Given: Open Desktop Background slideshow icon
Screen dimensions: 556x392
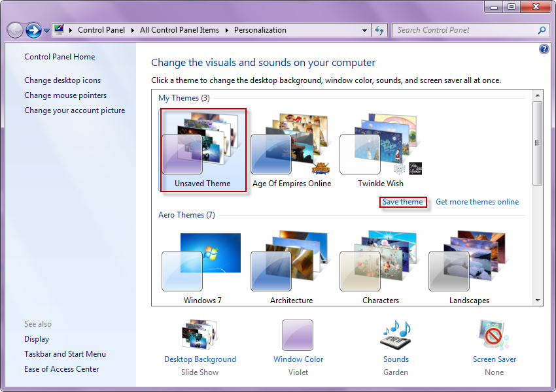Looking at the screenshot, I should 200,335.
